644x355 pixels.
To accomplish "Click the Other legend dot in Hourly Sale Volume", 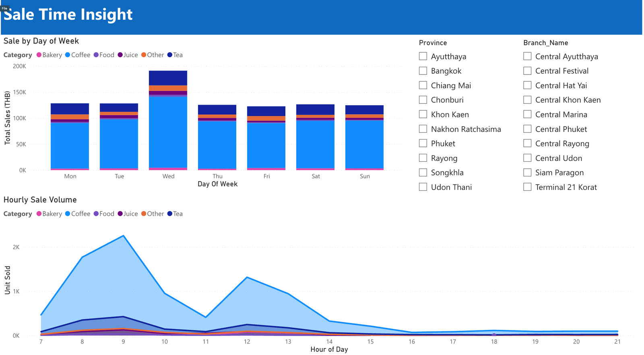I will [144, 214].
